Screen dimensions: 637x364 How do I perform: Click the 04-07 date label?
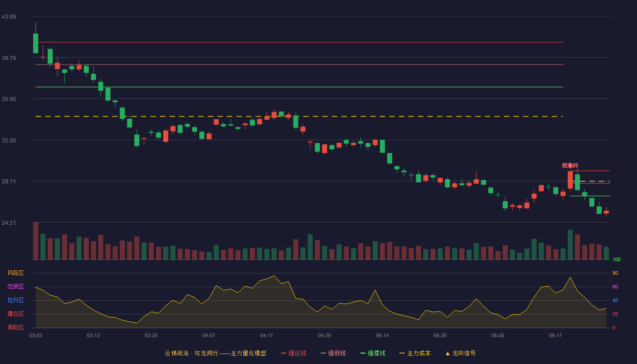coord(209,335)
